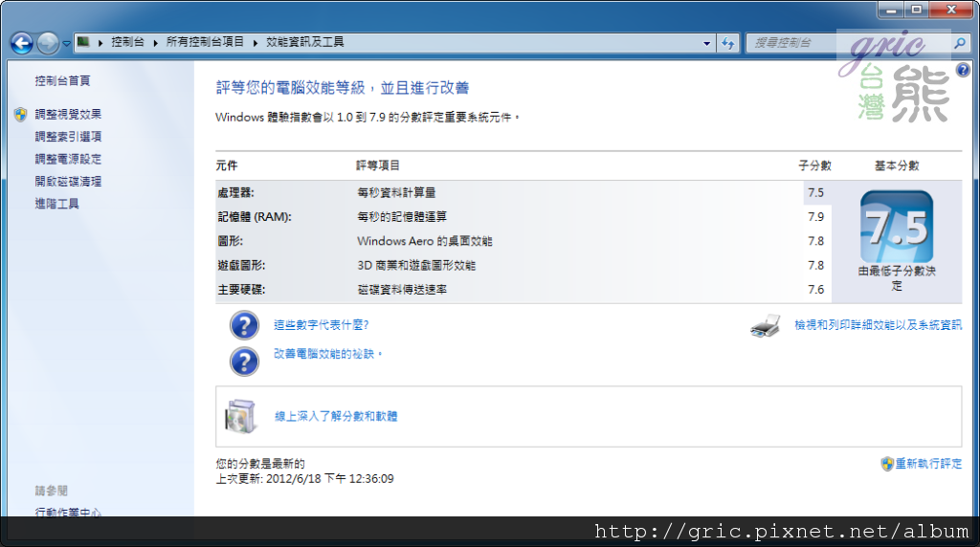Click shield icon beside 重新執行評定

pos(887,464)
